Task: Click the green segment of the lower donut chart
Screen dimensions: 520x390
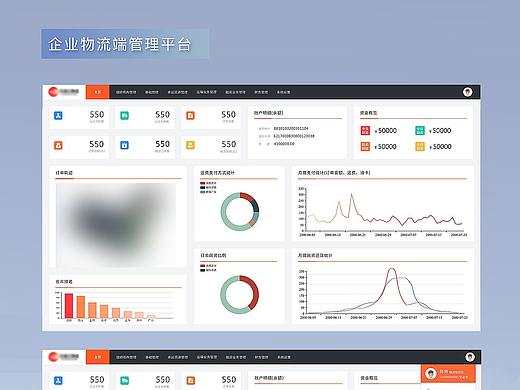Action: point(224,295)
